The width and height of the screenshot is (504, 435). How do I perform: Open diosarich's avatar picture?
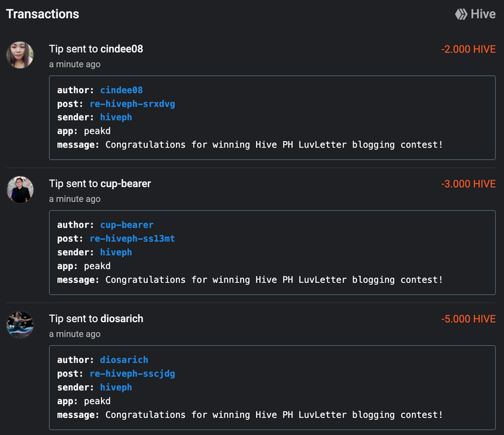click(20, 325)
